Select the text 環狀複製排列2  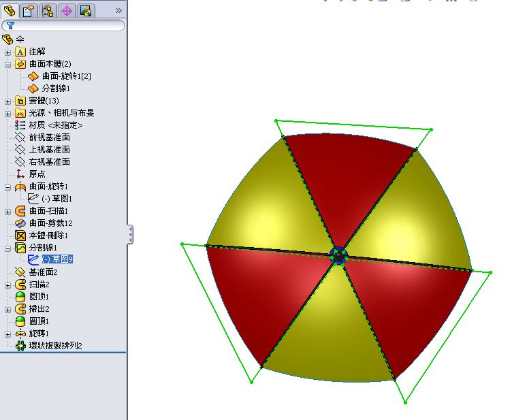tap(56, 346)
